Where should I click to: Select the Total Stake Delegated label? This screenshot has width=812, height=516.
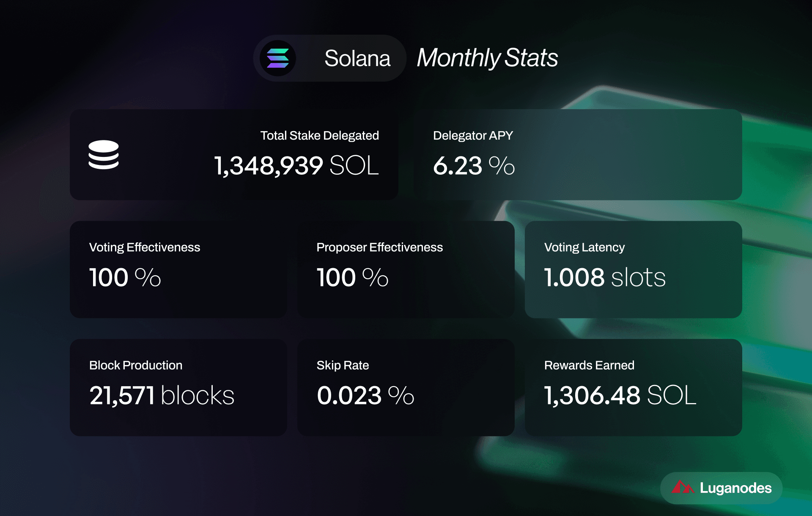319,135
